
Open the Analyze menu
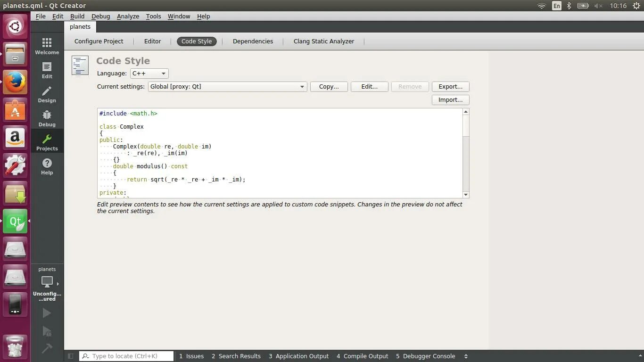(128, 16)
